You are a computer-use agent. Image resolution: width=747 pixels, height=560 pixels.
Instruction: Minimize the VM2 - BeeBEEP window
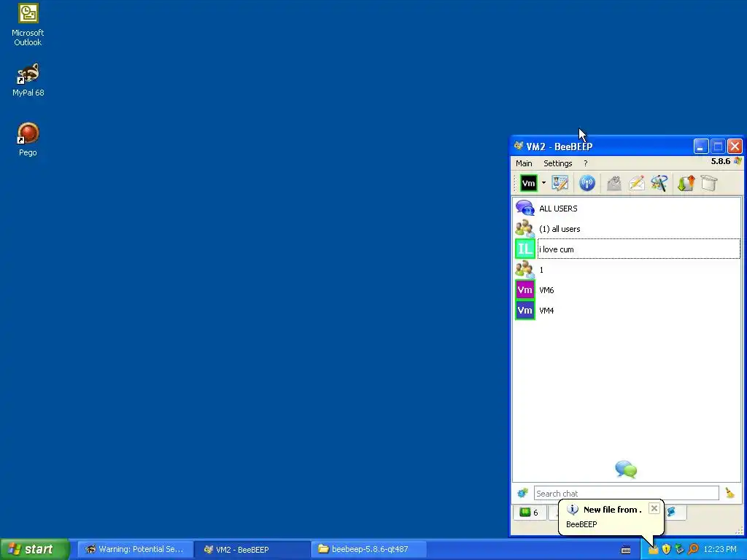[x=701, y=146]
